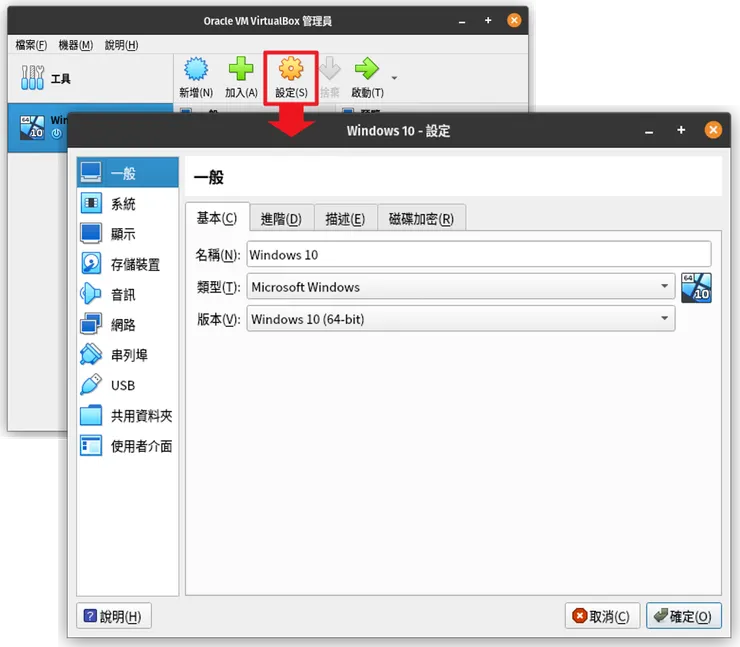Select 串列埠 category with serial port icon

point(128,355)
